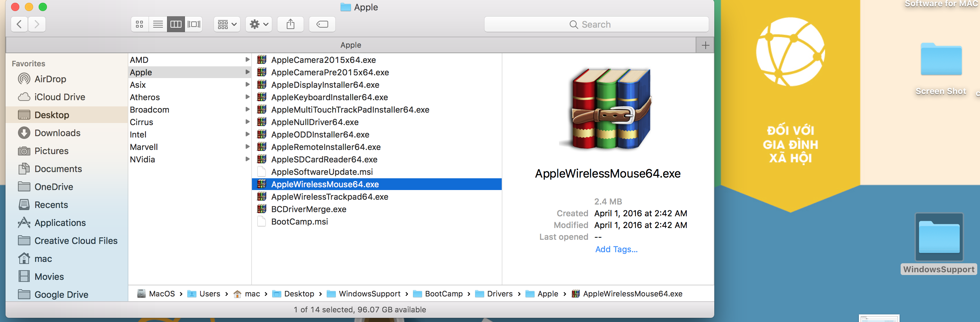Select the Screen Shot folder on desktop

(941, 69)
